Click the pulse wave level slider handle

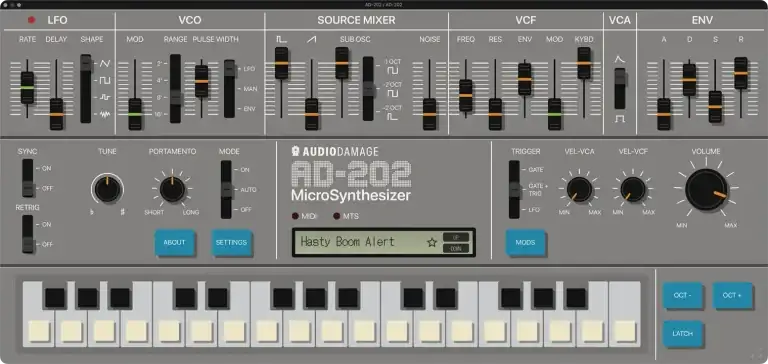pyautogui.click(x=281, y=63)
